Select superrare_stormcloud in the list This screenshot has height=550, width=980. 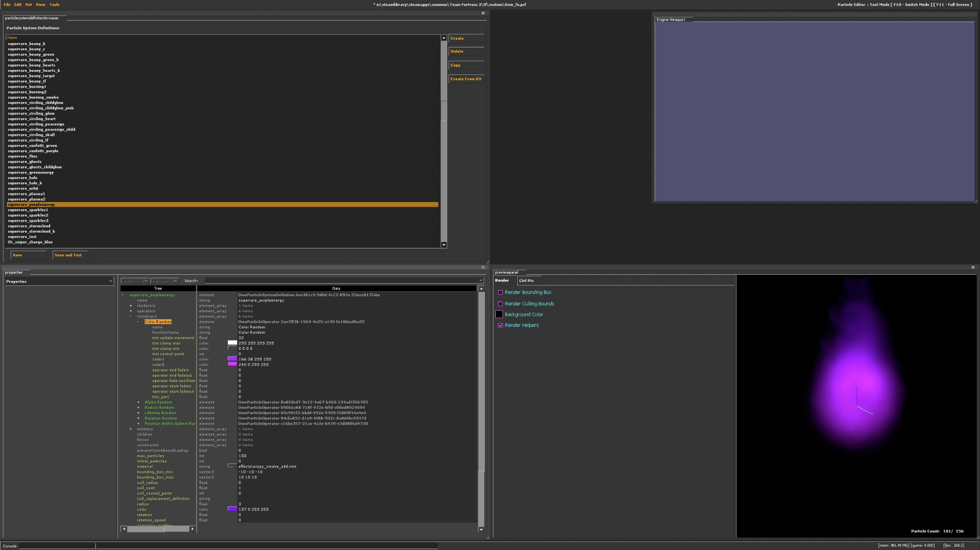(x=29, y=226)
